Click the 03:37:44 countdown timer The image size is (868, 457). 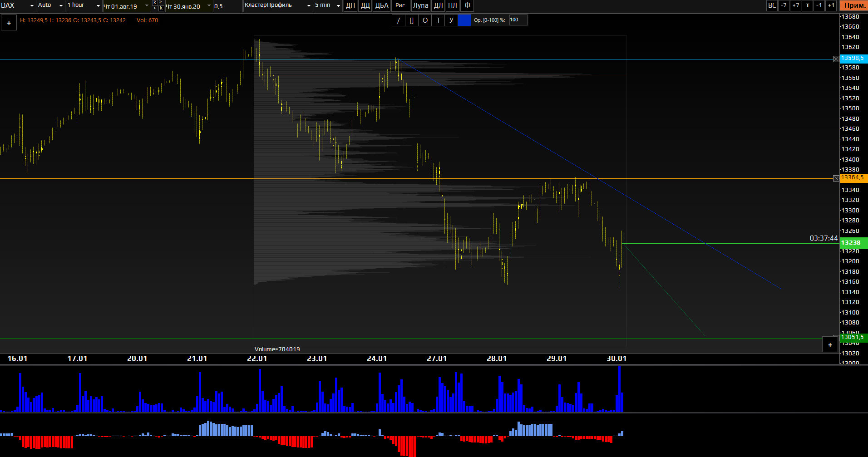point(824,238)
